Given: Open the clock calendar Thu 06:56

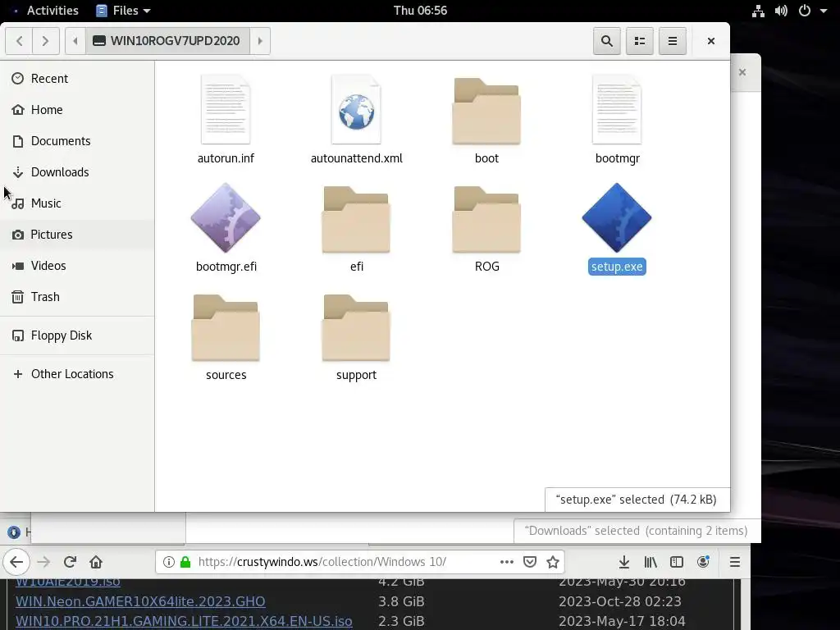Looking at the screenshot, I should [420, 11].
